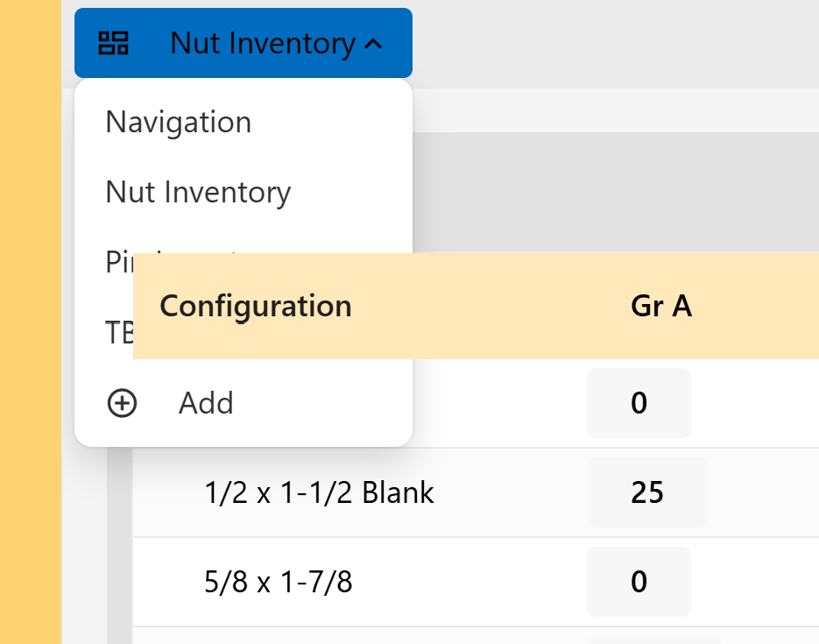Click the gray top bar right of Nut Inventory
The image size is (819, 644).
(613, 43)
